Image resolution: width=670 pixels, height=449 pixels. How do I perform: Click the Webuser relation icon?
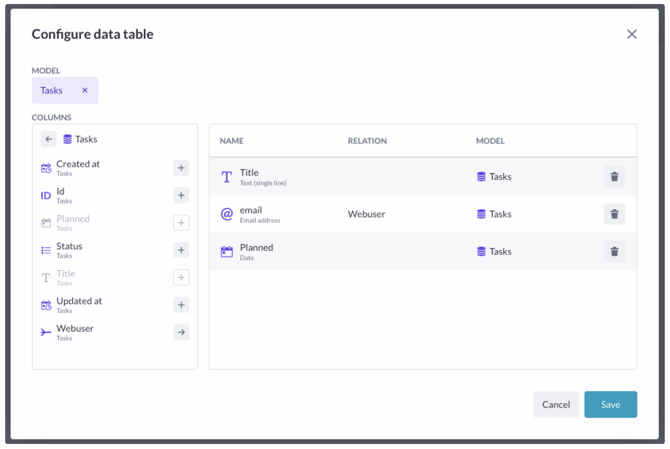(46, 332)
